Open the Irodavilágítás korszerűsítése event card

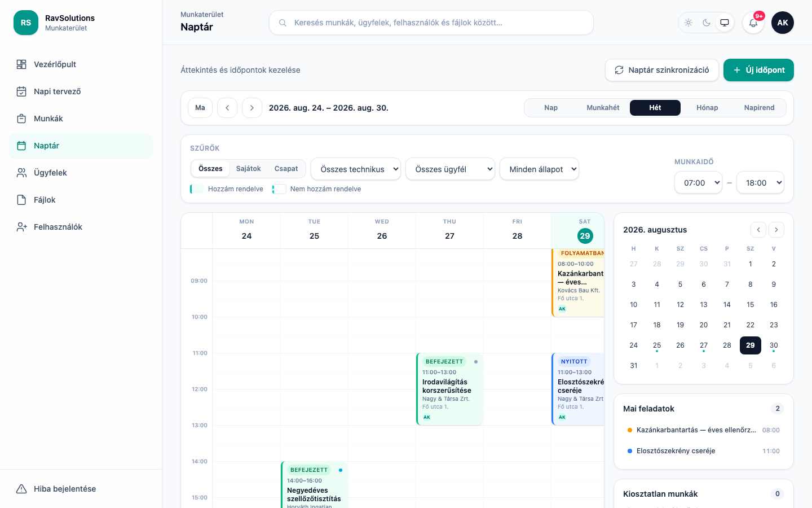(449, 389)
